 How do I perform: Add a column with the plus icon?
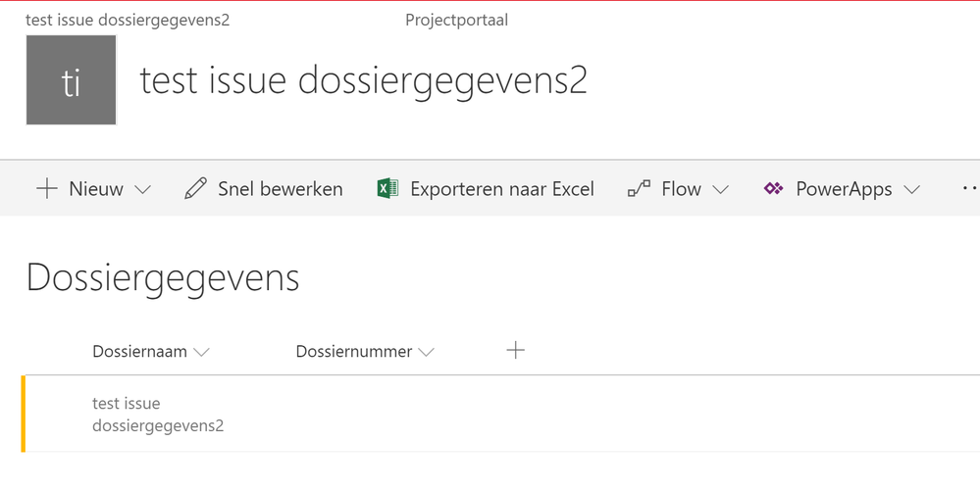[516, 350]
